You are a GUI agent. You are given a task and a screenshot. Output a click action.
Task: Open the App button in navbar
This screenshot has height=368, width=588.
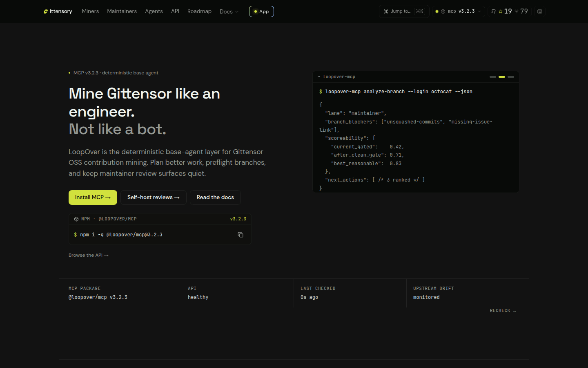click(x=261, y=11)
